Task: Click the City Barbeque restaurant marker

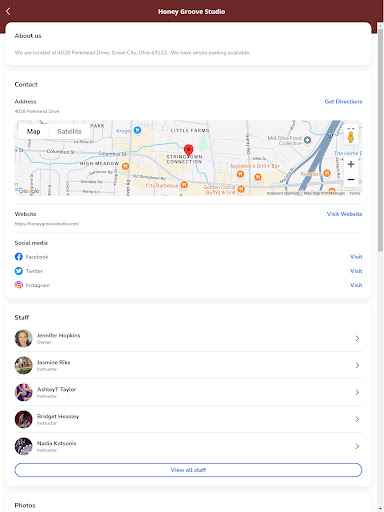Action: (x=184, y=185)
